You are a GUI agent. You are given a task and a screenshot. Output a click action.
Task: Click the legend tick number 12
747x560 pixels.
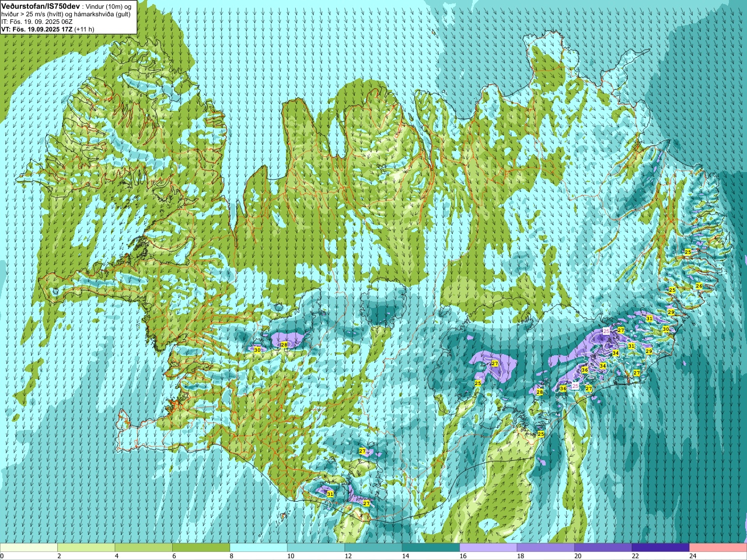pos(347,556)
